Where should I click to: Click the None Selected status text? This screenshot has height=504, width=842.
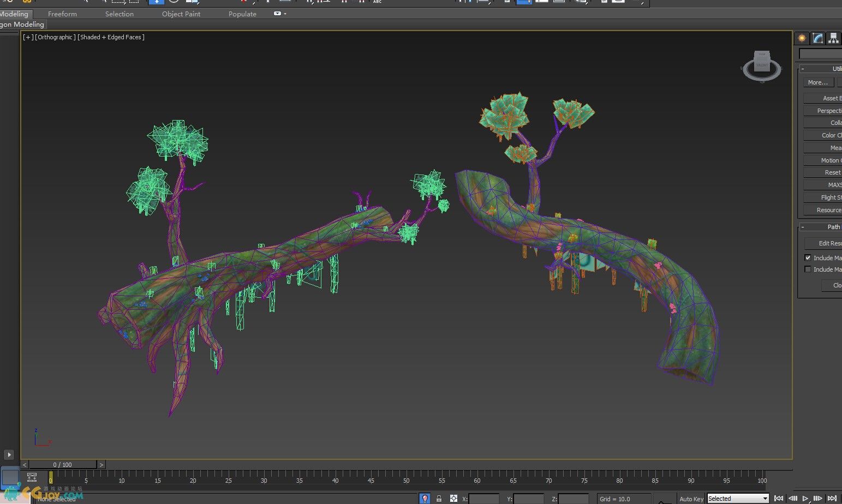point(57,499)
